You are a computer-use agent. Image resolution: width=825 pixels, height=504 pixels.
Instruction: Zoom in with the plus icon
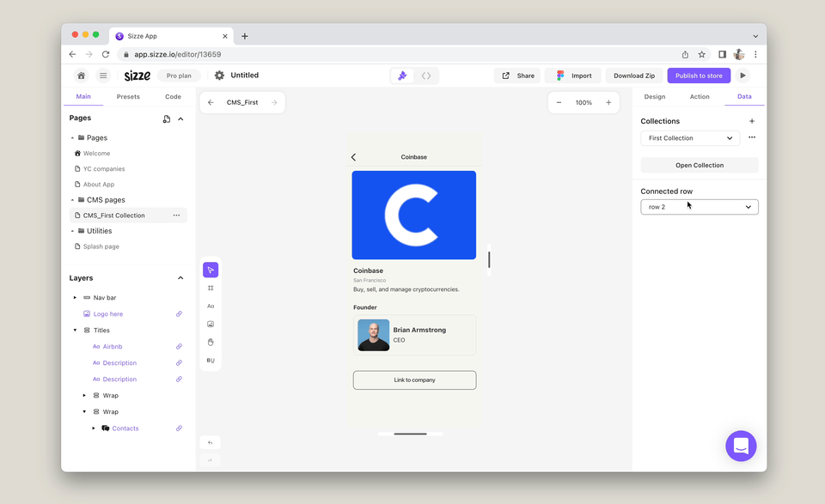click(608, 102)
